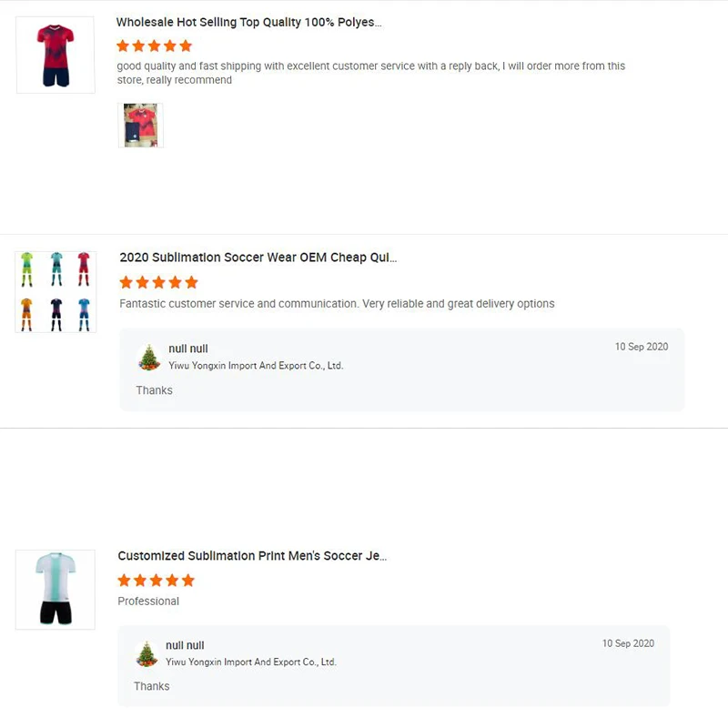
Task: Open the six-color soccer kits product thumbnail
Action: pos(56,291)
